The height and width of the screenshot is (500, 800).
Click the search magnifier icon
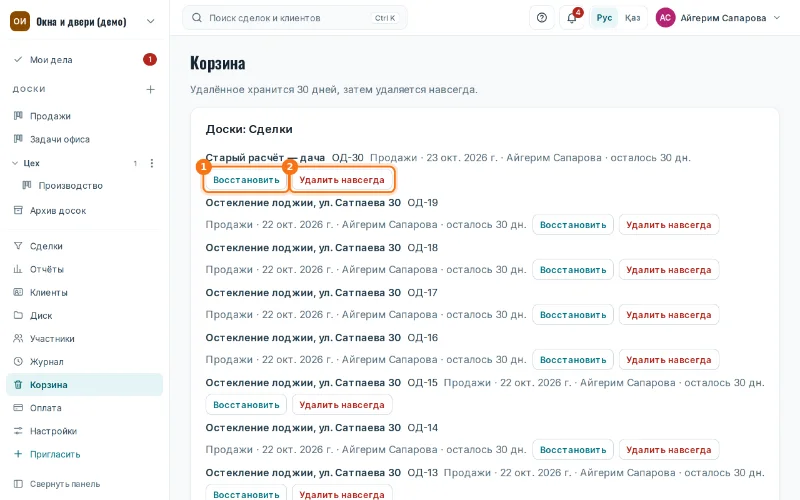point(196,18)
